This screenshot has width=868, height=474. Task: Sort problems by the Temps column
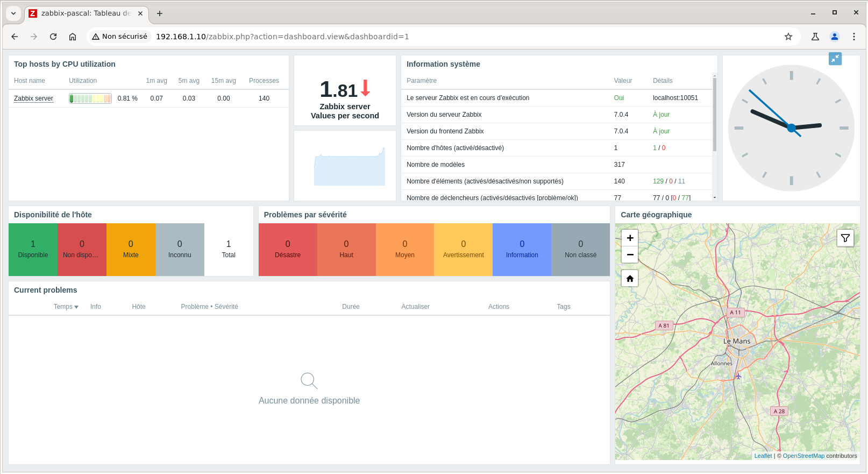tap(66, 307)
